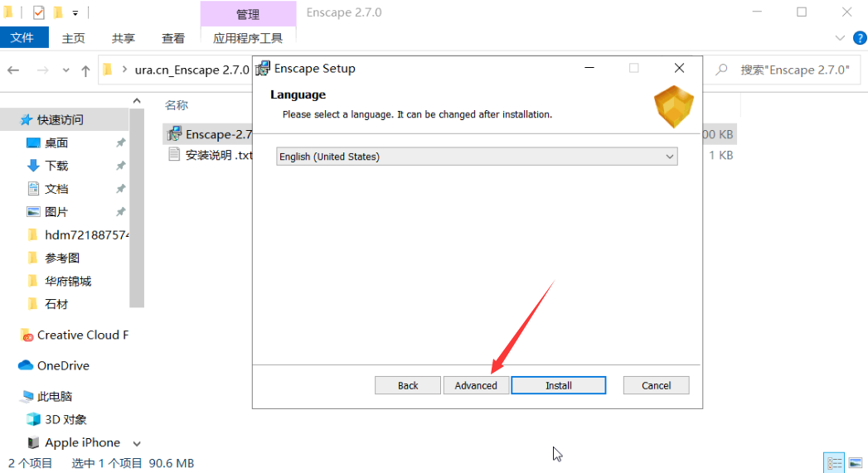Open 文档 in the navigation pane
The height and width of the screenshot is (473, 868).
point(56,189)
